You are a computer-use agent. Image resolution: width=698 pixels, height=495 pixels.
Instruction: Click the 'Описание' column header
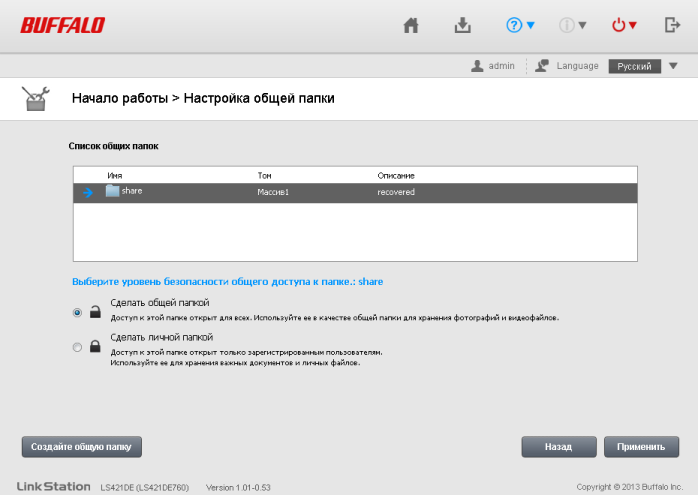(x=396, y=175)
